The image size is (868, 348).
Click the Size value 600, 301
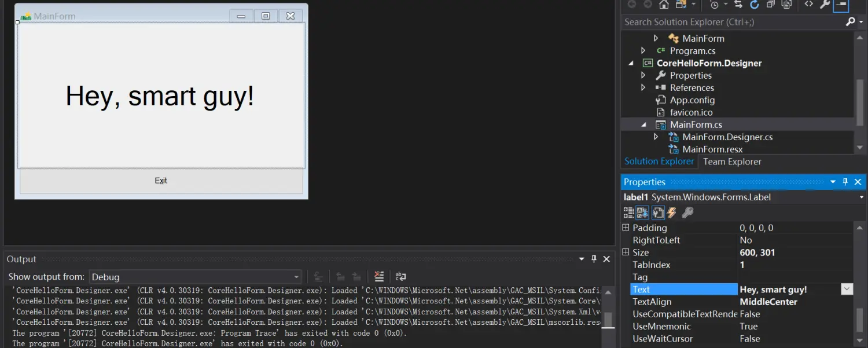(757, 252)
